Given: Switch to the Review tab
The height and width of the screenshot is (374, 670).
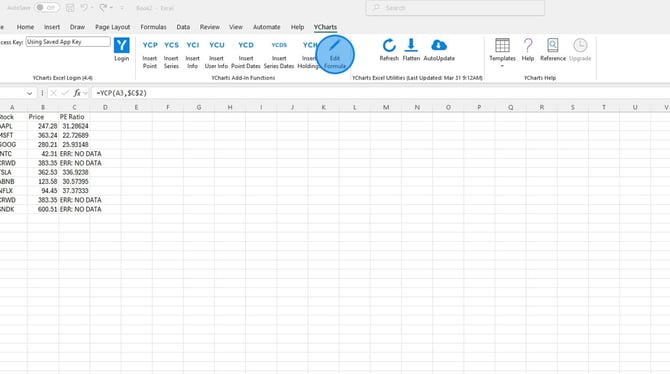Looking at the screenshot, I should (209, 27).
